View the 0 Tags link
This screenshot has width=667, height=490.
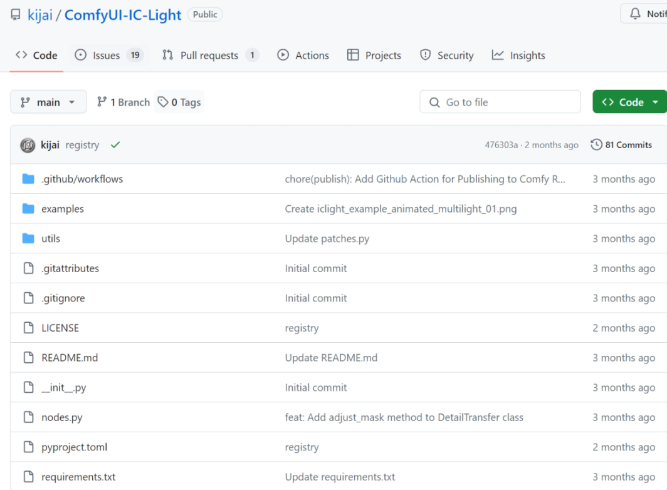pos(179,102)
